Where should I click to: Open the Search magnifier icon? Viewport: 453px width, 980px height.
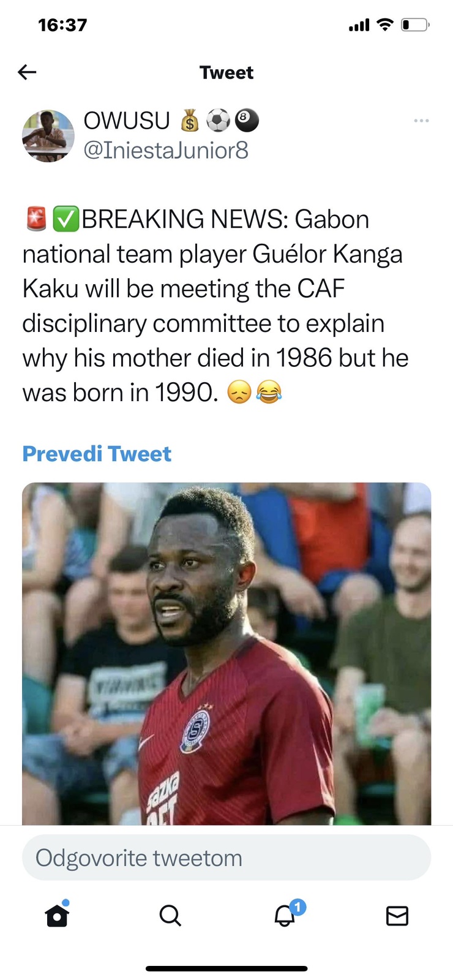tap(170, 916)
